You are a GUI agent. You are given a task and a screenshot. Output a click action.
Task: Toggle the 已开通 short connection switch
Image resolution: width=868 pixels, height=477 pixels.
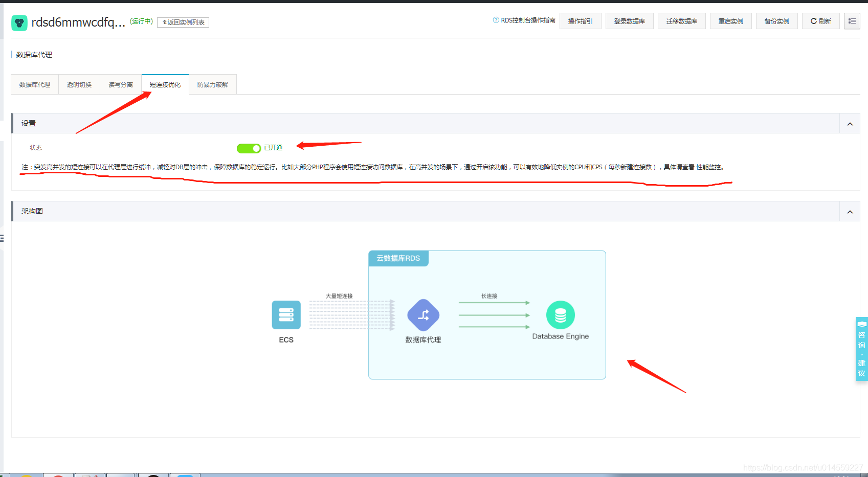click(x=249, y=148)
